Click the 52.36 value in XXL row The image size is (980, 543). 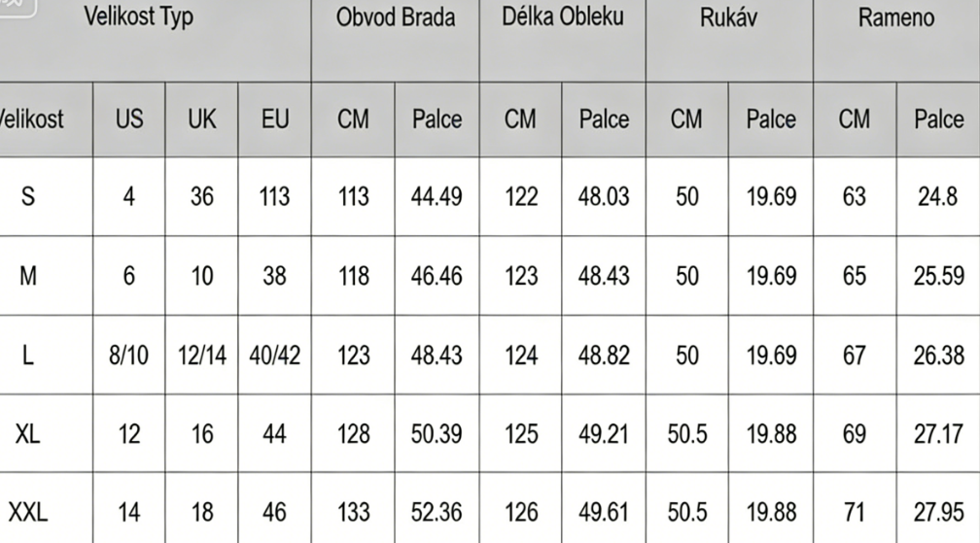point(437,512)
